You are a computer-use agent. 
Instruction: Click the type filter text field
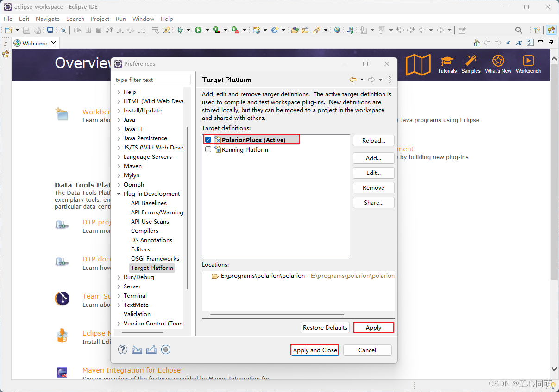152,80
